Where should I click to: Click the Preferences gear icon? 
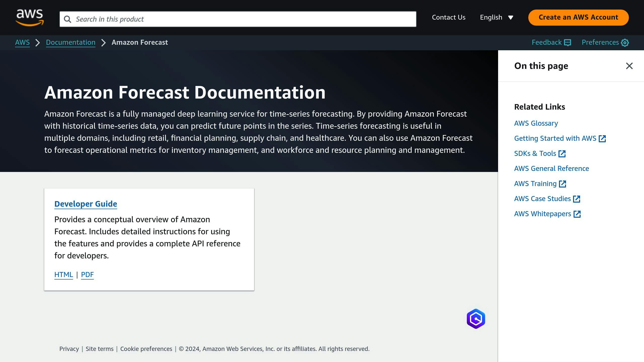[x=625, y=42]
